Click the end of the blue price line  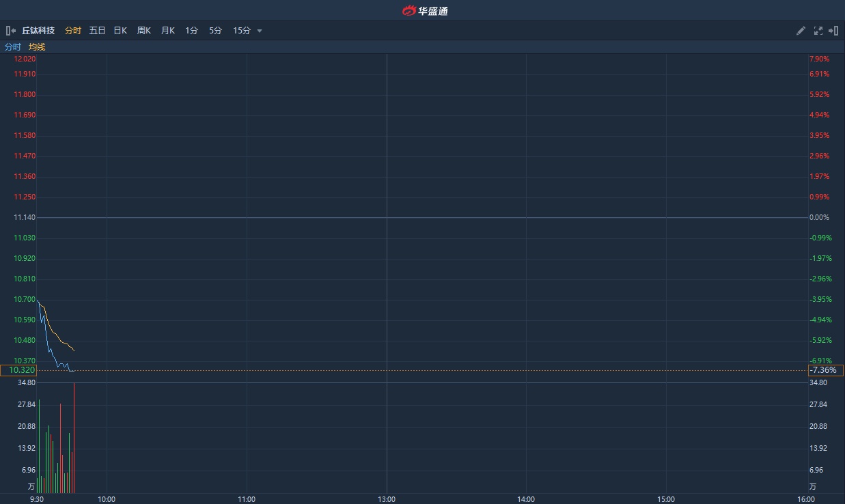click(74, 370)
